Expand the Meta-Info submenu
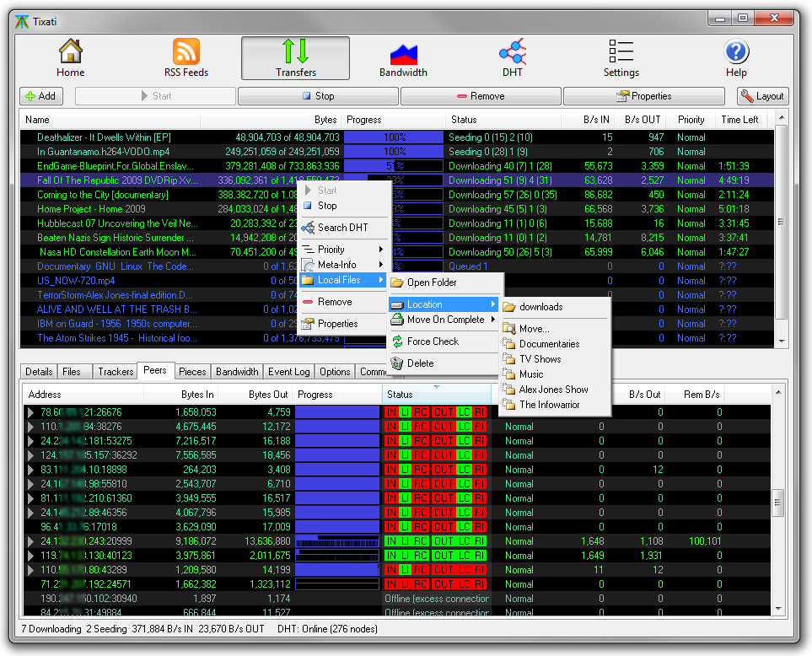Screen dimensions: 812x656 pos(342,265)
